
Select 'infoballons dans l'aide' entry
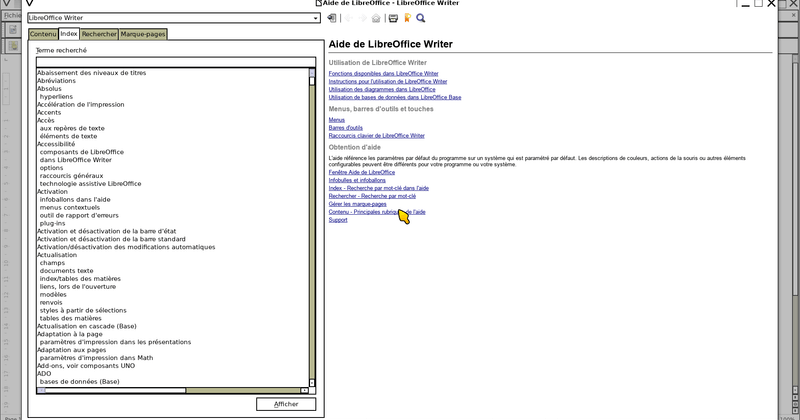click(x=75, y=200)
